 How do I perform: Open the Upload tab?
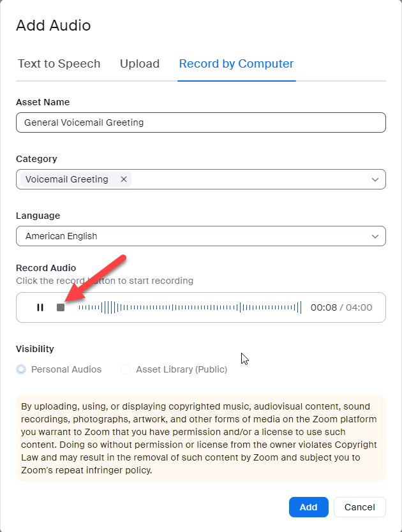pos(140,64)
